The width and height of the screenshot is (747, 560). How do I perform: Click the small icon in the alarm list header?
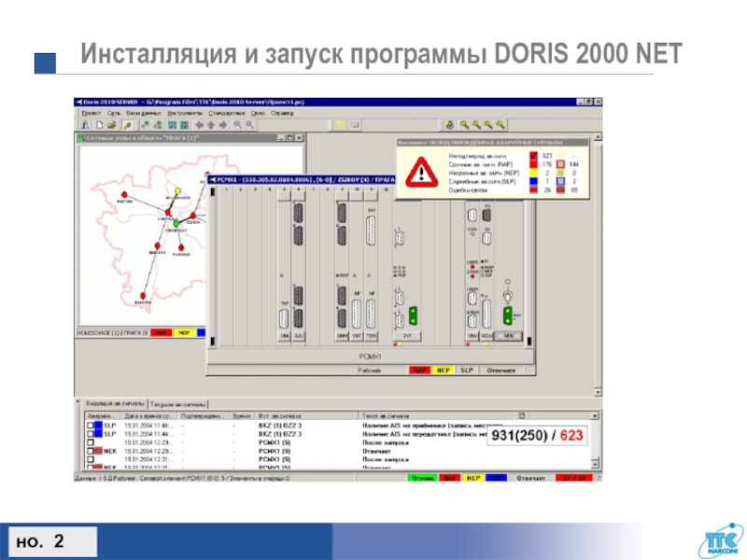pyautogui.click(x=522, y=415)
